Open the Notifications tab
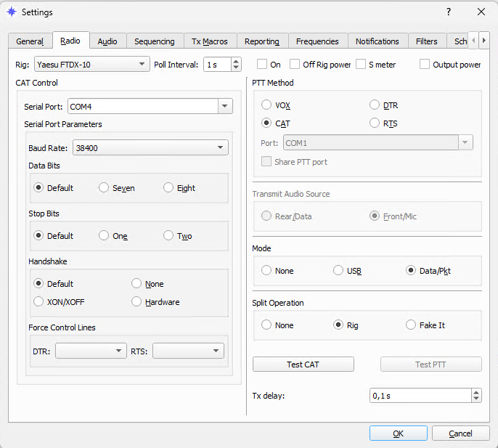Viewport: 498px width, 448px height. (x=377, y=41)
